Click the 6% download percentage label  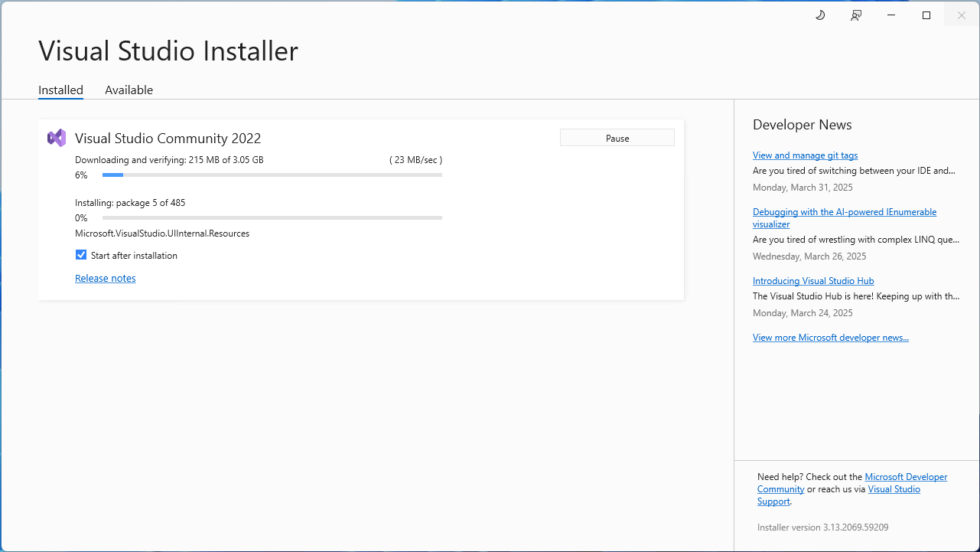[x=81, y=175]
